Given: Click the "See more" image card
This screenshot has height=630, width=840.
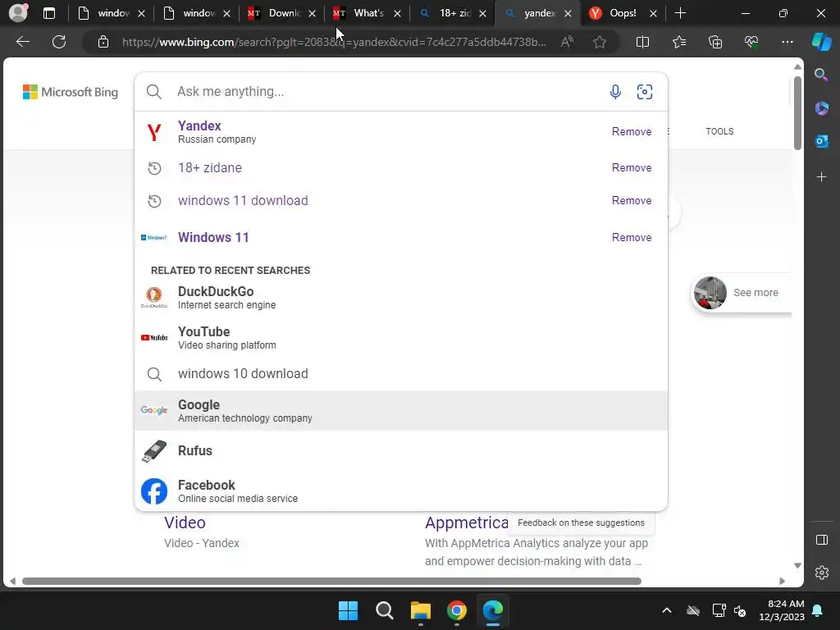Looking at the screenshot, I should [x=742, y=293].
